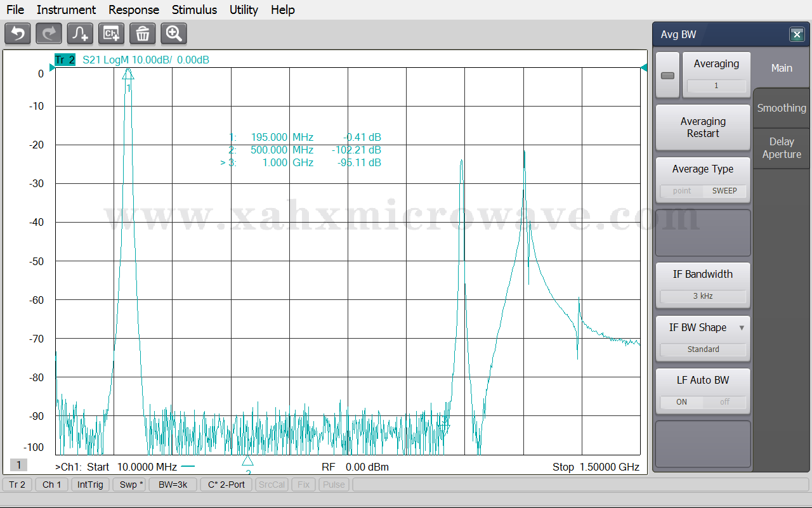This screenshot has height=508, width=812.
Task: Switch to the Smoothing tab
Action: [x=782, y=108]
